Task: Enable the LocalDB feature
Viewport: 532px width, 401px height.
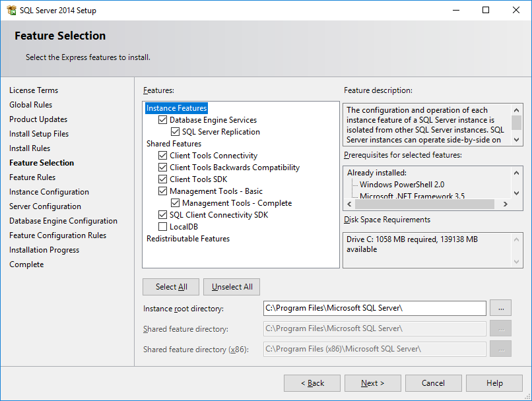Action: tap(162, 226)
